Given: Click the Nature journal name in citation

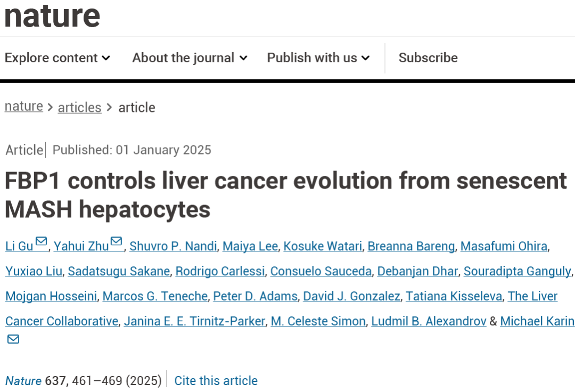Looking at the screenshot, I should tap(23, 381).
